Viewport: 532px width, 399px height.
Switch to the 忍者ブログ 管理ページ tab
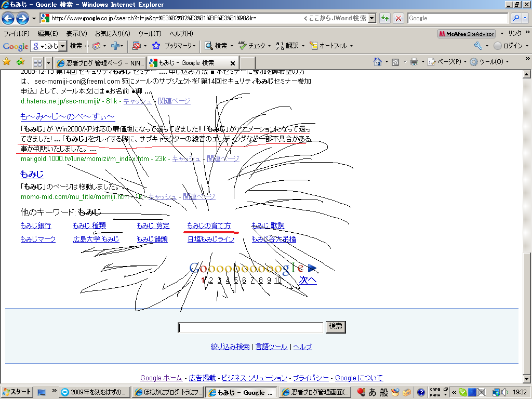100,63
